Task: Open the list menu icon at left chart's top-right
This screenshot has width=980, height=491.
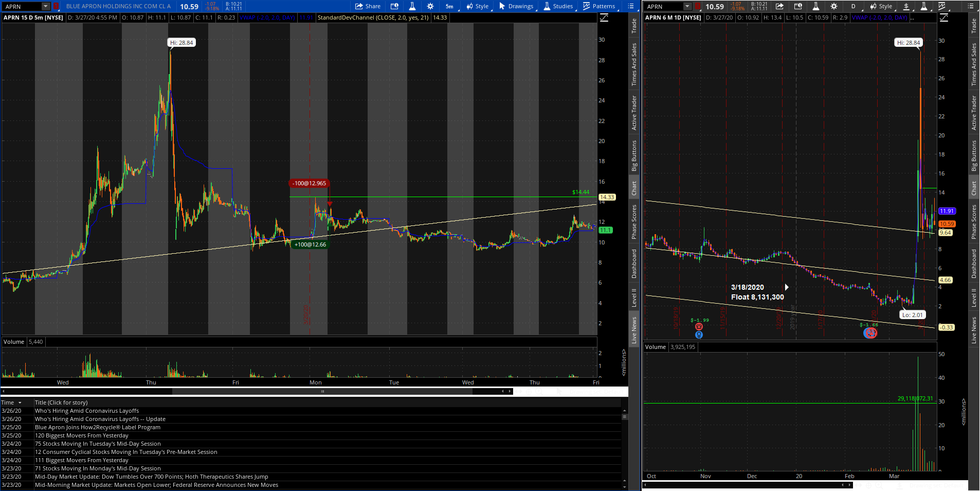Action: [631, 6]
